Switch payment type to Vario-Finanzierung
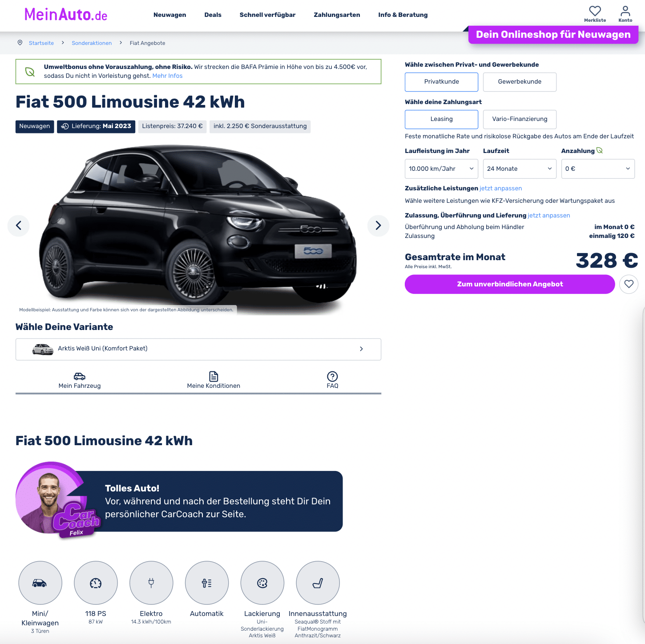 520,119
